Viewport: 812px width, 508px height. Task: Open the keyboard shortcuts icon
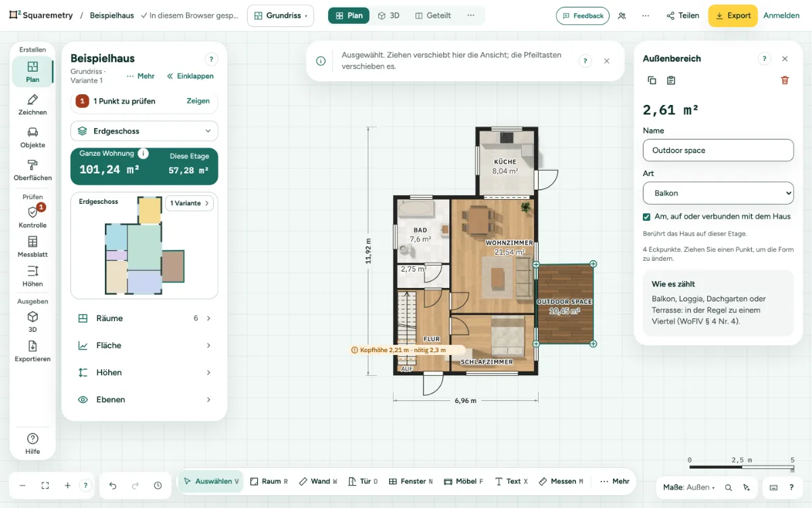773,488
